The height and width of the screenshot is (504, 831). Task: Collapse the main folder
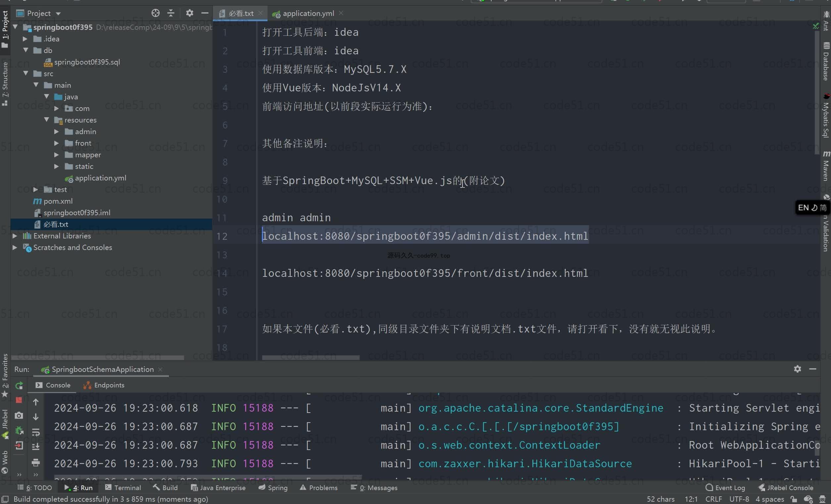pos(36,85)
